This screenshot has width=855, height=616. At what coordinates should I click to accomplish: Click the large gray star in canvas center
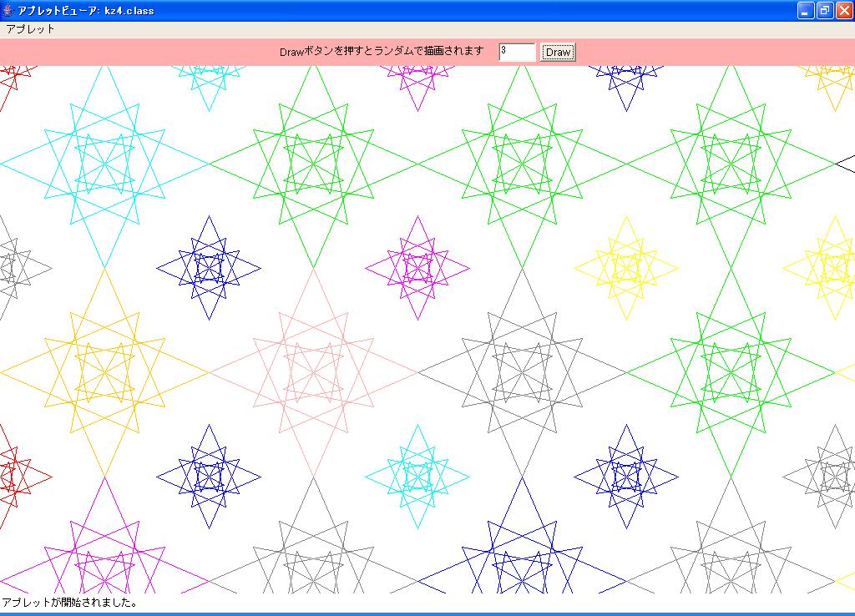click(522, 372)
